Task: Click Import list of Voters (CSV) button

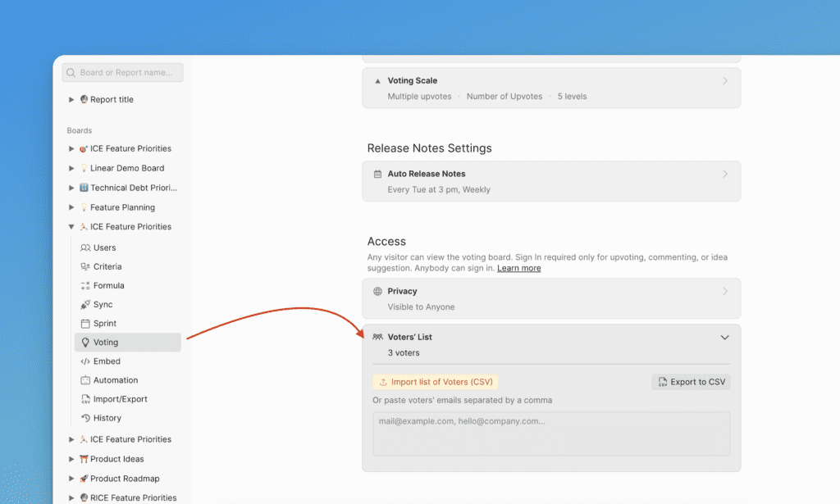Action: [x=435, y=382]
